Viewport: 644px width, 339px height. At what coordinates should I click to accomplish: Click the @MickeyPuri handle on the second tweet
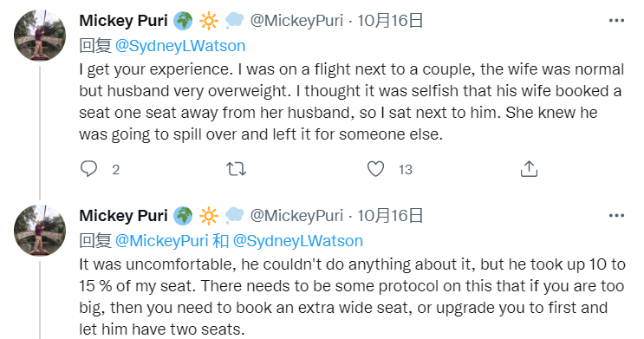coord(296,216)
